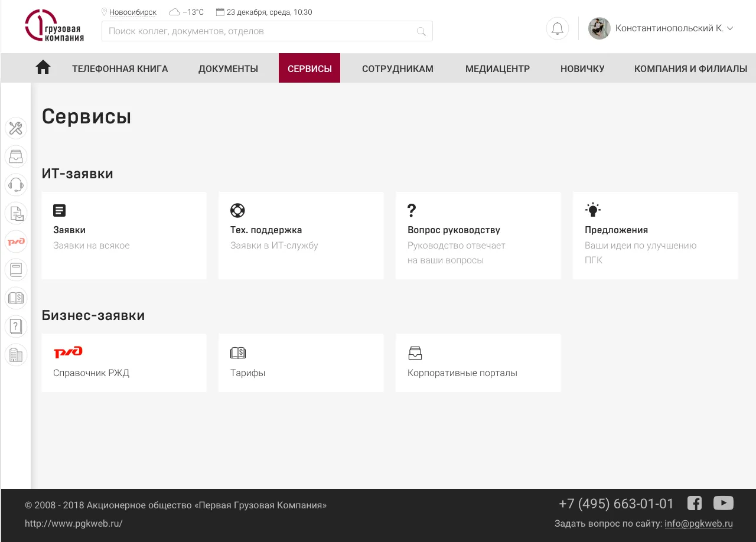Image resolution: width=756 pixels, height=542 pixels.
Task: Open the РЖД logo sidebar icon
Action: [x=16, y=241]
